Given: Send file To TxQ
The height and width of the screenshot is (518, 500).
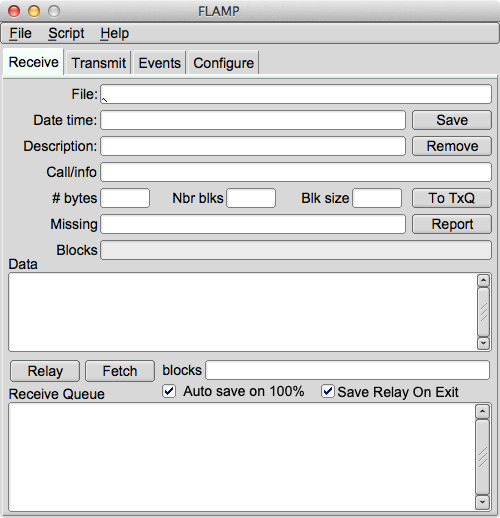Looking at the screenshot, I should 452,198.
